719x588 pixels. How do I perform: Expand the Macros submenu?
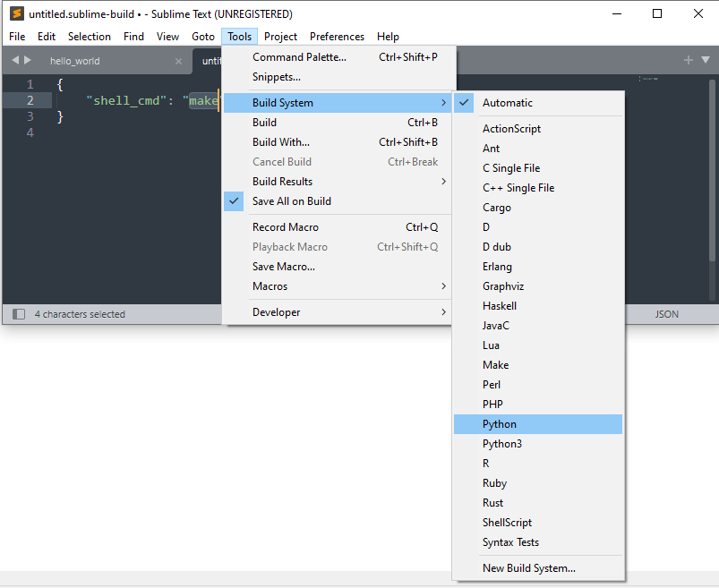click(x=338, y=286)
